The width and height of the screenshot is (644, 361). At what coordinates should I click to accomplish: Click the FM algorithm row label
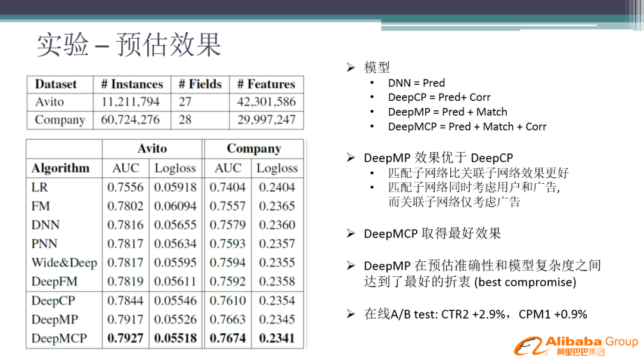41,206
